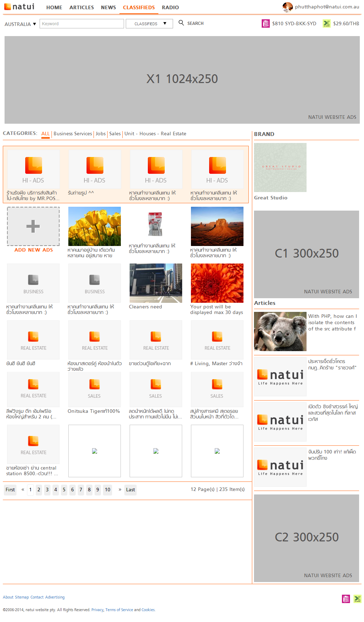This screenshot has width=364, height=622.
Task: Go to next pages with » arrow
Action: 120,490
